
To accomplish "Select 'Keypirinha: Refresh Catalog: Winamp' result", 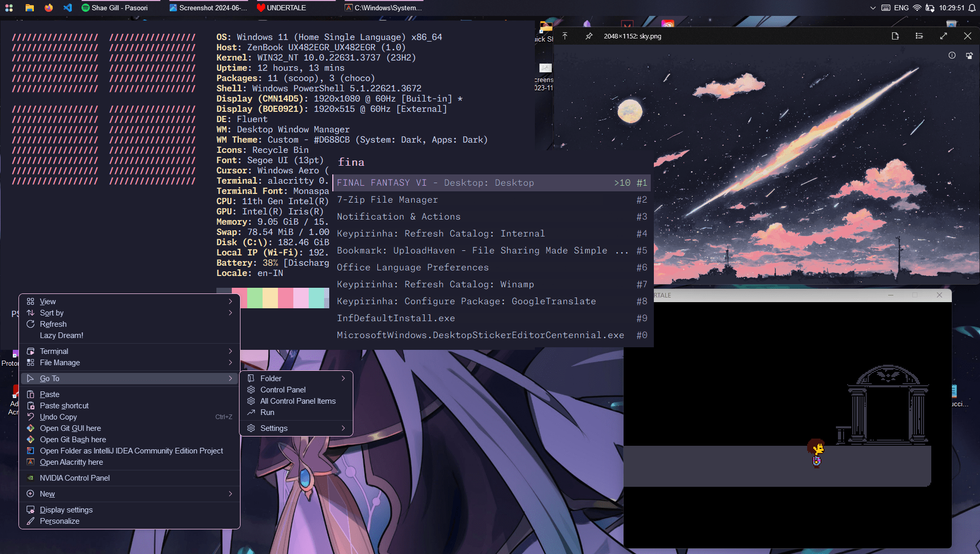I will click(492, 284).
